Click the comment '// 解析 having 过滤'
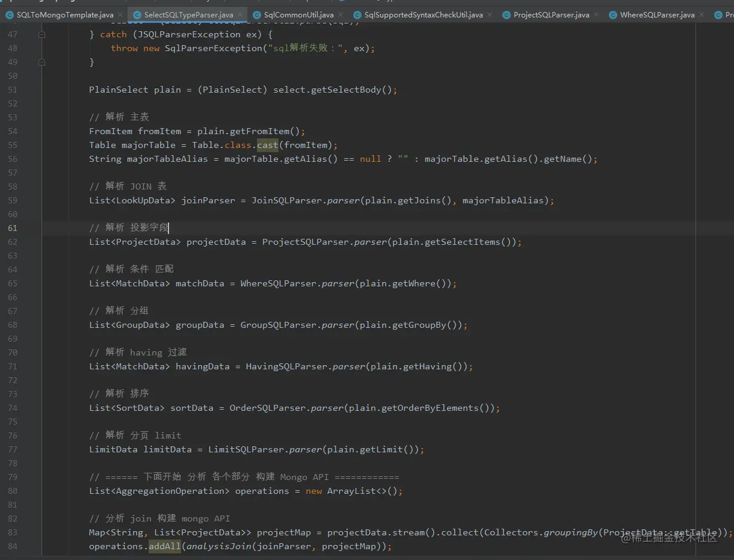The width and height of the screenshot is (734, 560). [x=138, y=352]
